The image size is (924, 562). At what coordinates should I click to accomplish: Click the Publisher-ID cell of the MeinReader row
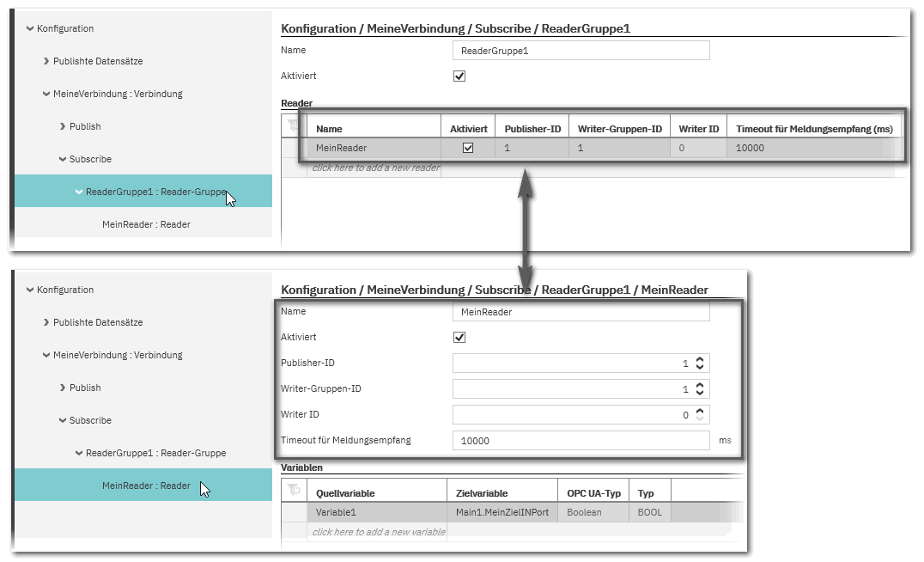(532, 148)
